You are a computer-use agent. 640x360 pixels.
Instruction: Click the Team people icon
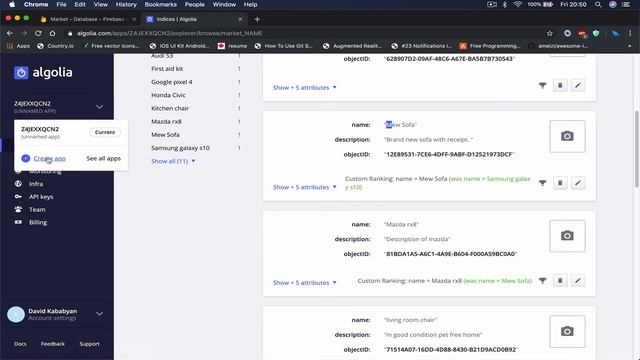[x=18, y=209]
